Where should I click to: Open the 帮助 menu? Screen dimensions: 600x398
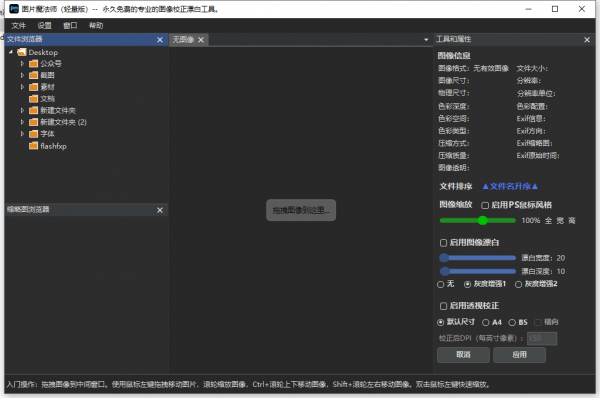[x=96, y=26]
